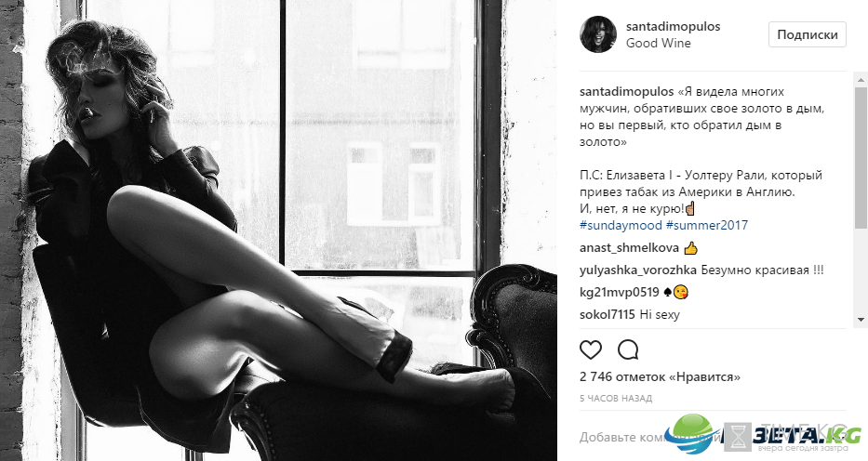868x461 pixels.
Task: Open comments with speech bubble icon
Action: [628, 349]
